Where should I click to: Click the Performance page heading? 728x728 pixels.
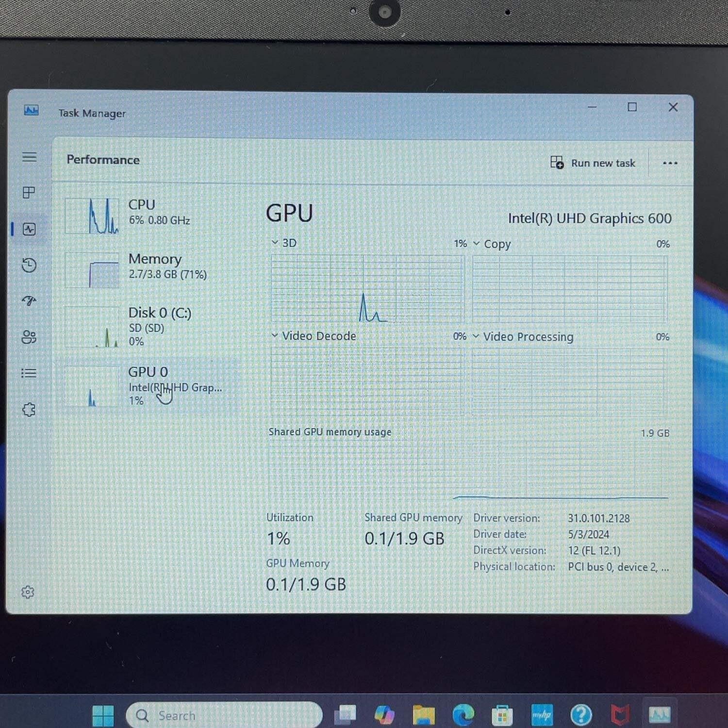pyautogui.click(x=103, y=160)
